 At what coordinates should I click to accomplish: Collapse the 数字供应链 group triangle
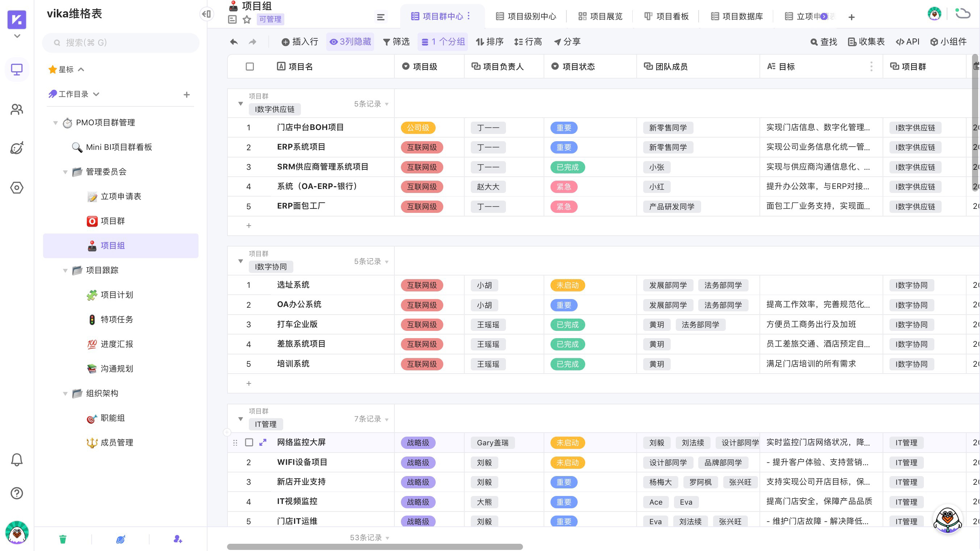click(x=240, y=103)
